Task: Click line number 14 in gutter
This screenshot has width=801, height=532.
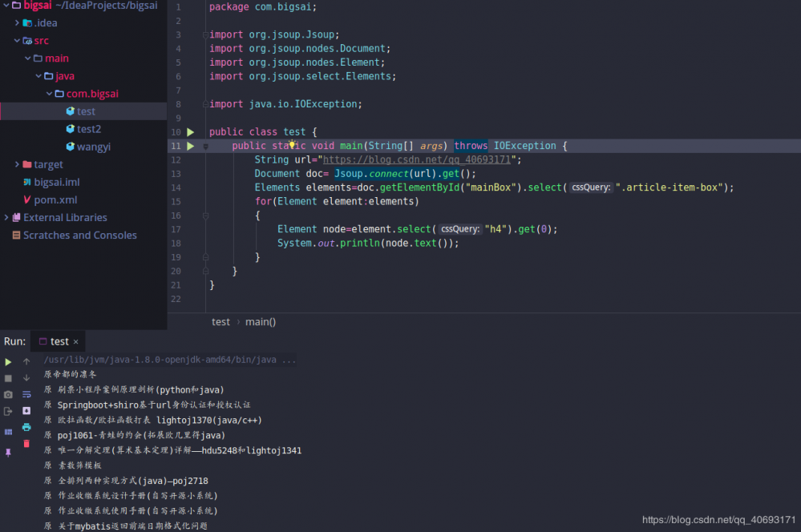Action: coord(176,188)
